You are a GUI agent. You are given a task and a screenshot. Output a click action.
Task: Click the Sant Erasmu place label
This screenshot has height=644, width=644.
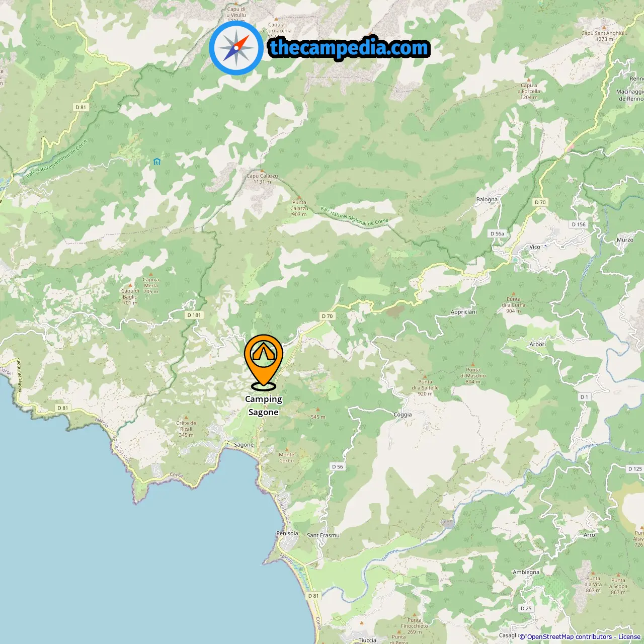coord(323,535)
